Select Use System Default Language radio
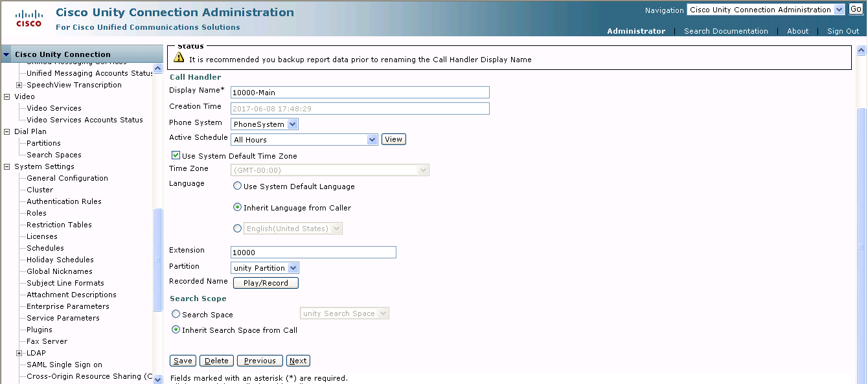Screen dimensions: 868x384 tap(237, 186)
